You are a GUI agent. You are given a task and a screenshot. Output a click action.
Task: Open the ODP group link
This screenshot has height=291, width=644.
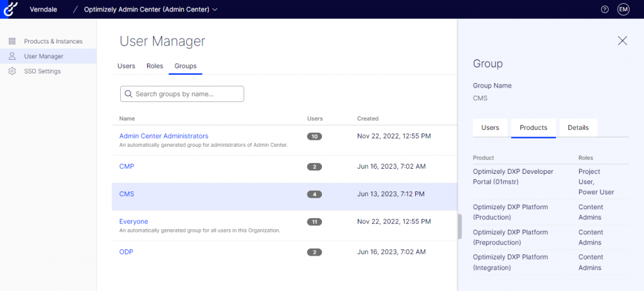pos(126,252)
